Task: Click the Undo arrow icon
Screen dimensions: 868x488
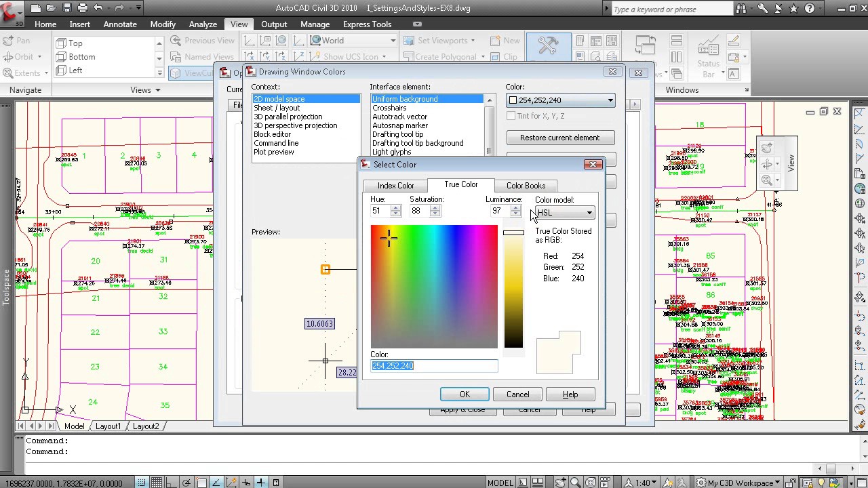Action: point(98,8)
